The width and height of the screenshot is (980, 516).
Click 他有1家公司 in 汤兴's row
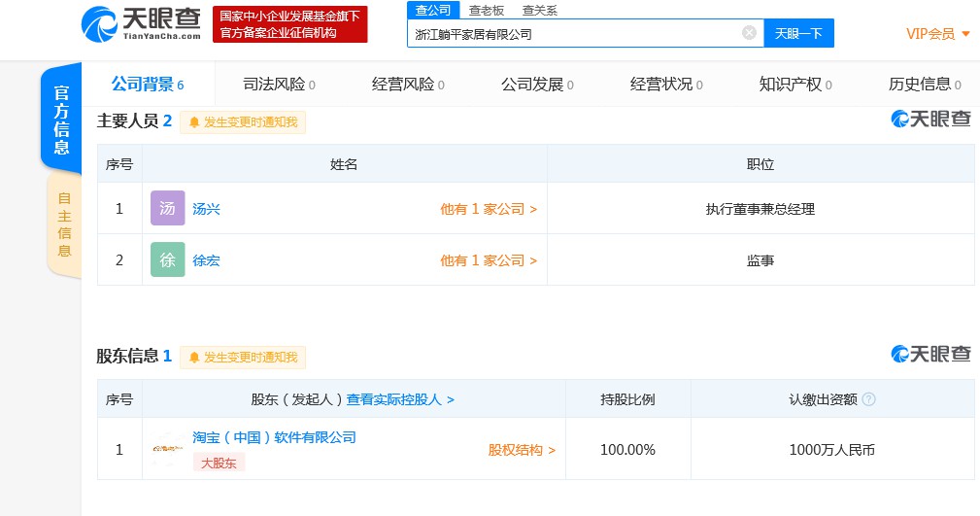[x=489, y=209]
